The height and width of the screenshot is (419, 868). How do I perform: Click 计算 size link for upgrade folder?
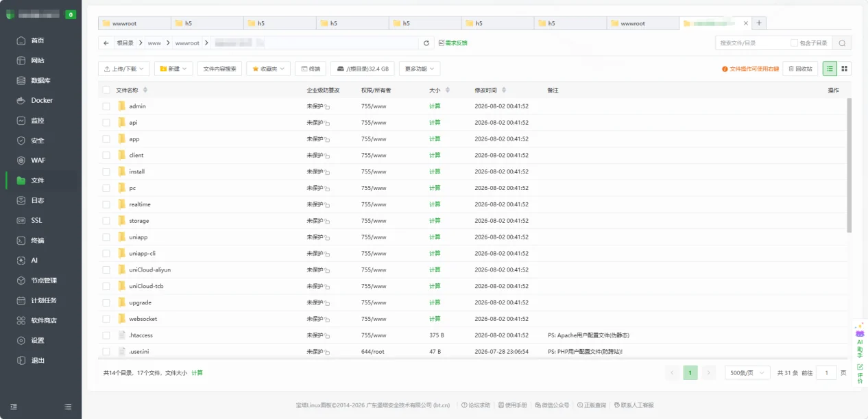click(435, 302)
